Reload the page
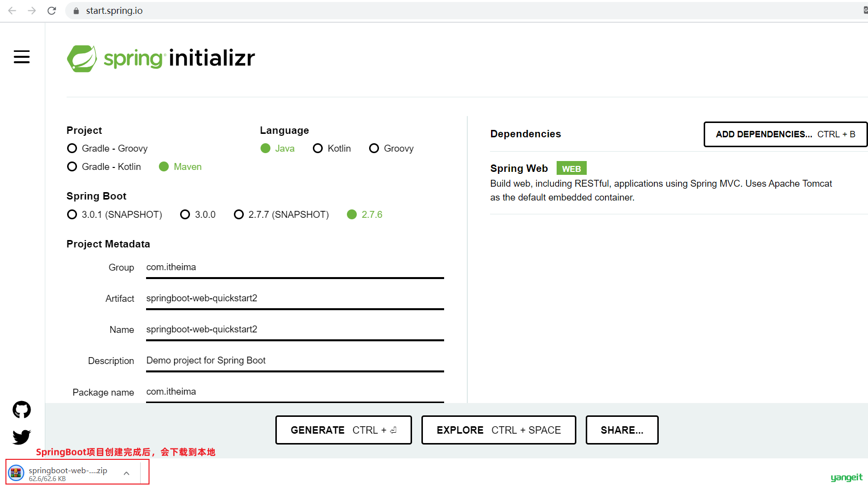The height and width of the screenshot is (487, 868). [52, 10]
